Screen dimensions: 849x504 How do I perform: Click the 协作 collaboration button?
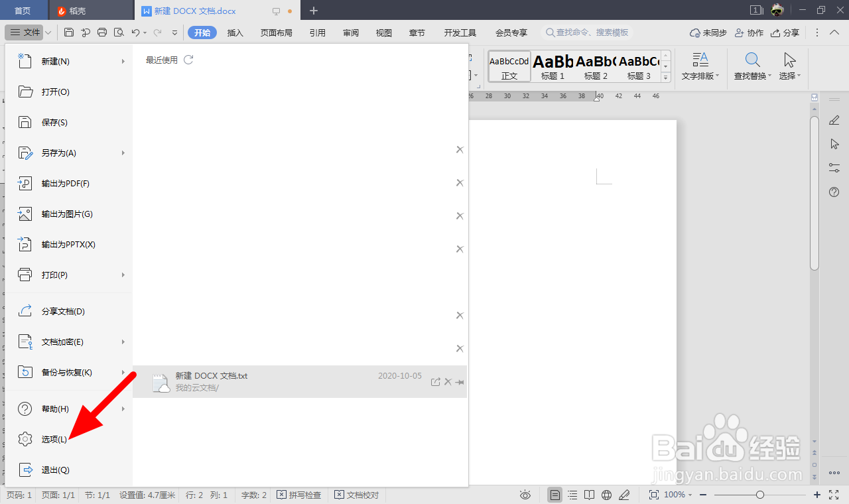point(749,32)
